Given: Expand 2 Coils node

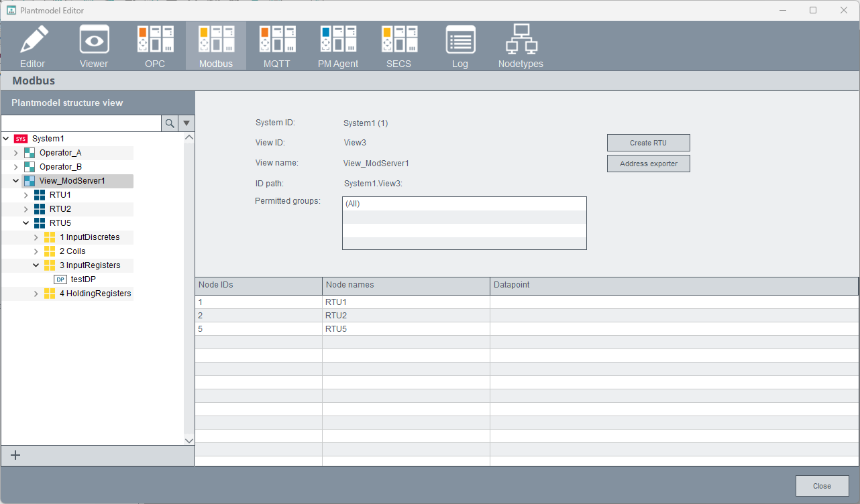Looking at the screenshot, I should (x=36, y=251).
